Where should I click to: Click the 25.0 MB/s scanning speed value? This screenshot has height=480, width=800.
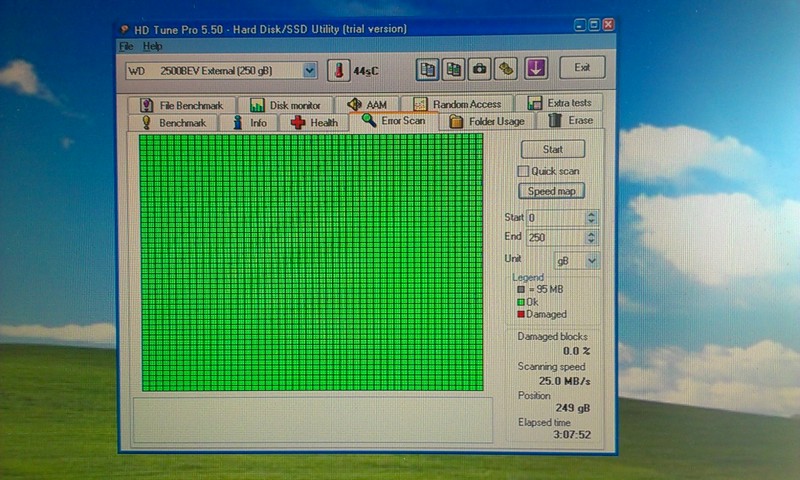click(564, 381)
